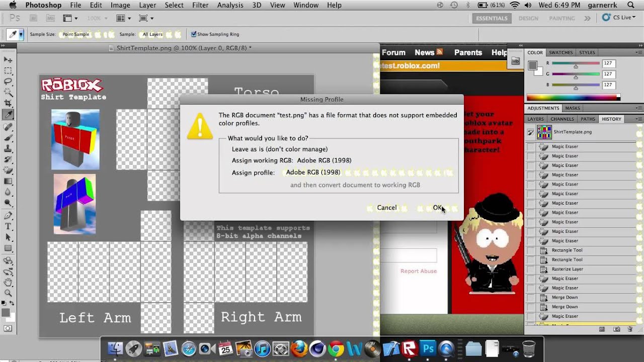Select the Essentials workspace button
Screen dimensions: 644x362
pos(492,18)
